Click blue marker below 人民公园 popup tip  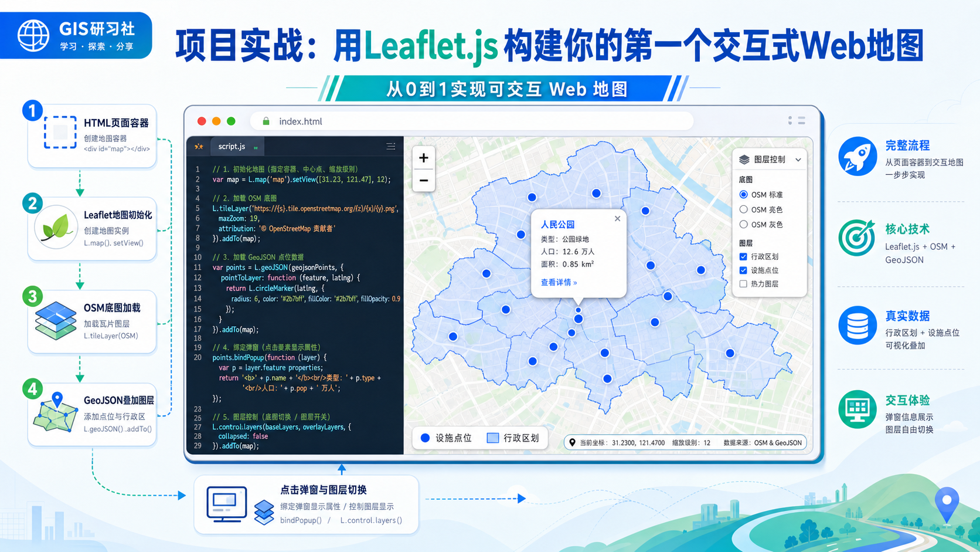pos(579,319)
